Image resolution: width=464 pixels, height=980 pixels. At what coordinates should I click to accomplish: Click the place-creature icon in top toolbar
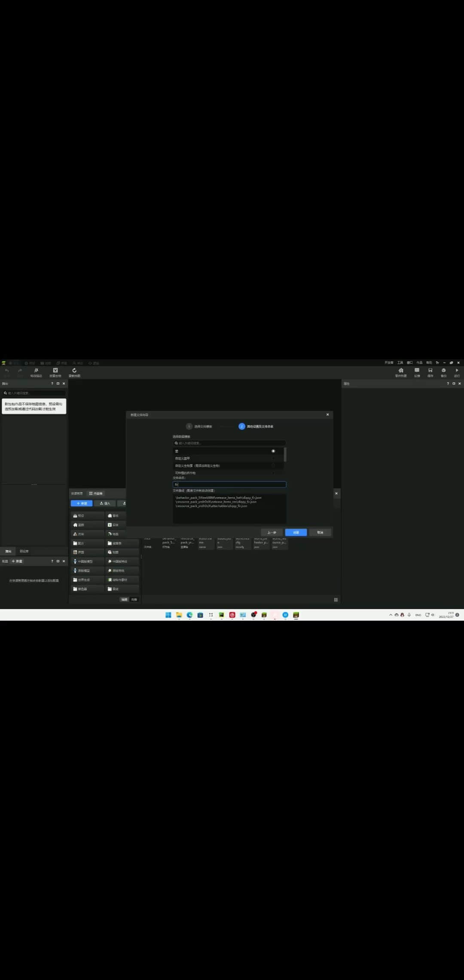pyautogui.click(x=55, y=371)
